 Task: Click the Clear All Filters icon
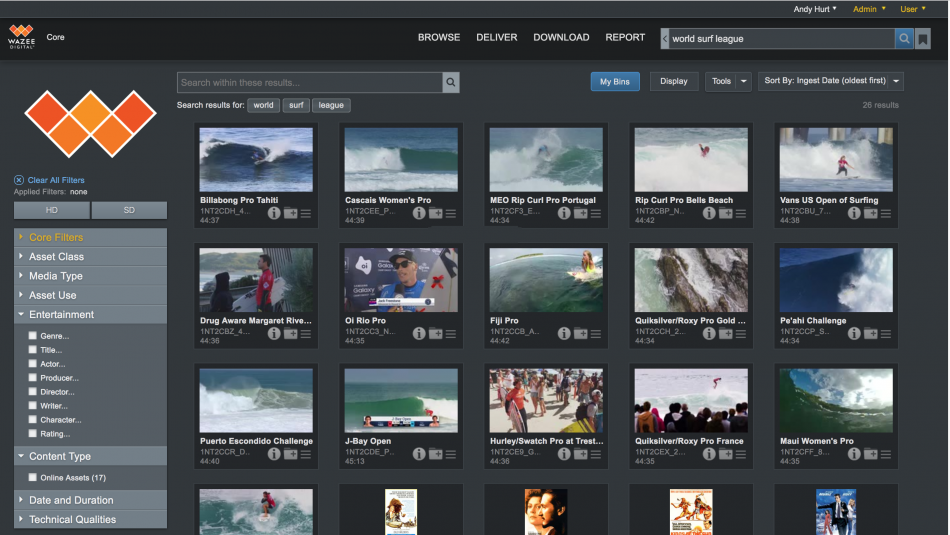(19, 180)
